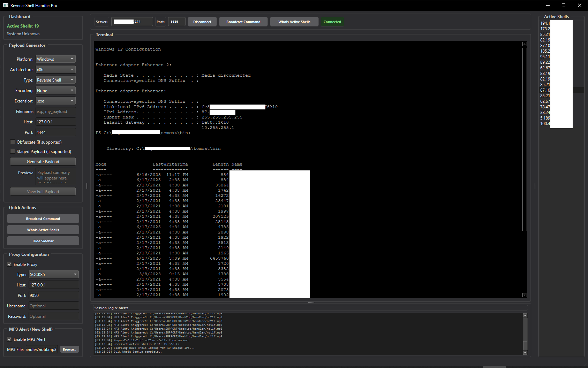Click the green Connected status button

click(332, 22)
